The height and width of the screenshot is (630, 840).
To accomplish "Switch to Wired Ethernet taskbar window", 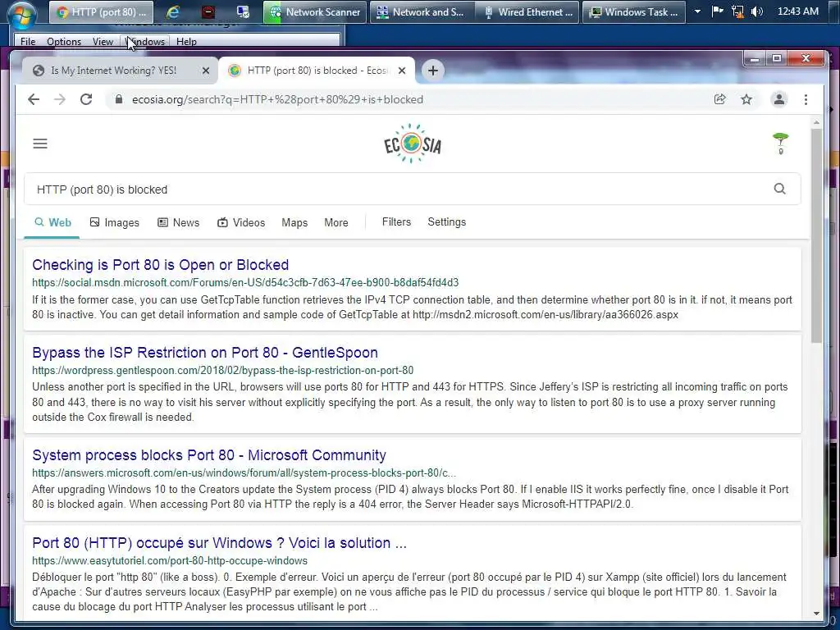I will (x=527, y=11).
